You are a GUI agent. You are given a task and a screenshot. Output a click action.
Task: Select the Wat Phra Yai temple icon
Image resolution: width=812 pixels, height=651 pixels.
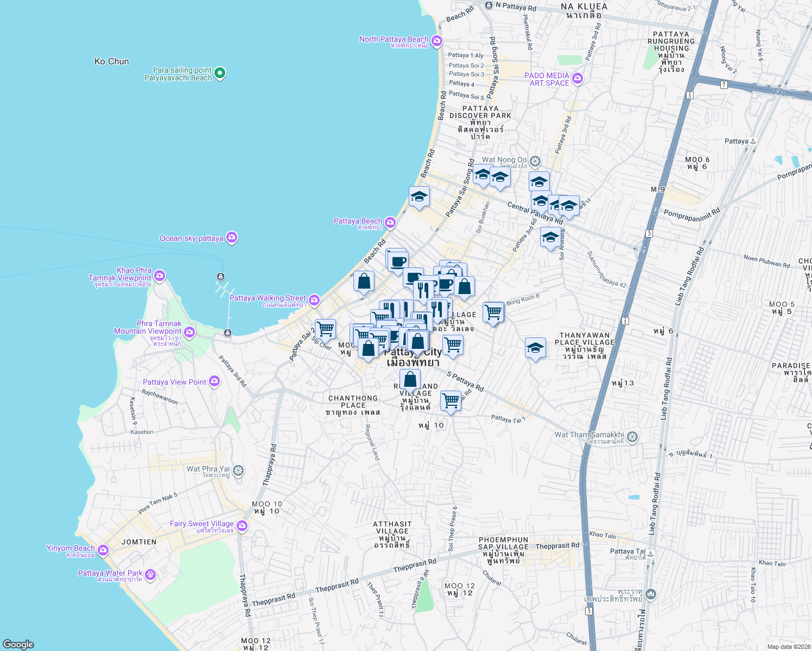click(x=238, y=470)
